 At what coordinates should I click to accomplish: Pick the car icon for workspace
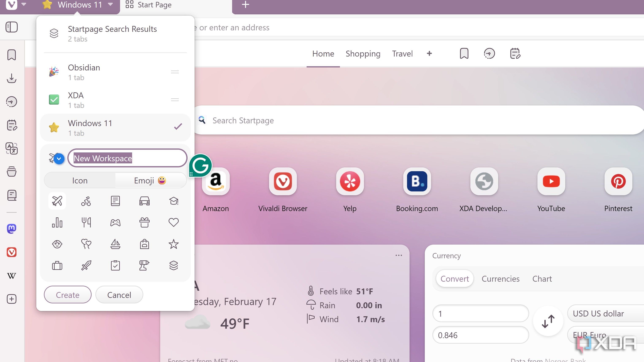[145, 201]
